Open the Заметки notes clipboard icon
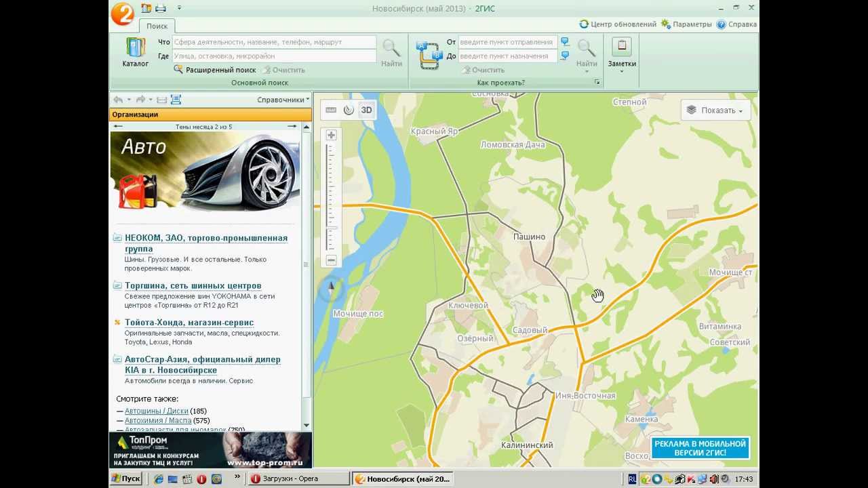Image resolution: width=868 pixels, height=488 pixels. [x=622, y=47]
